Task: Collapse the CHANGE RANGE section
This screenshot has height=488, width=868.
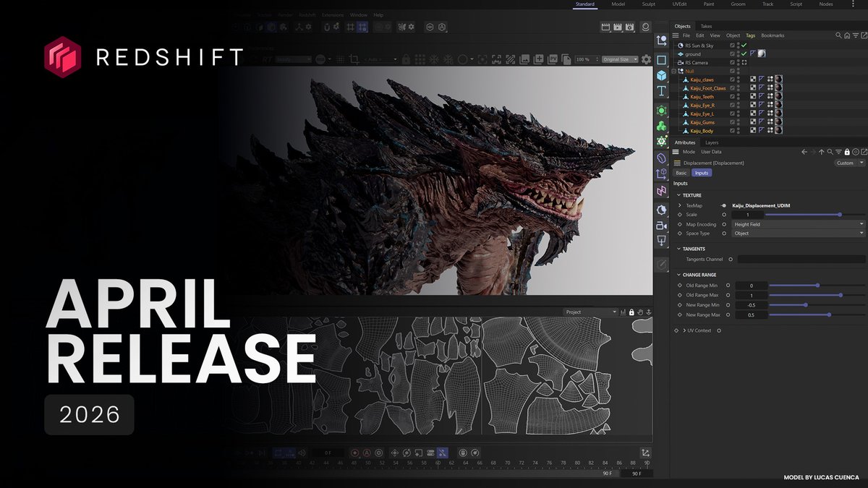Action: click(679, 275)
